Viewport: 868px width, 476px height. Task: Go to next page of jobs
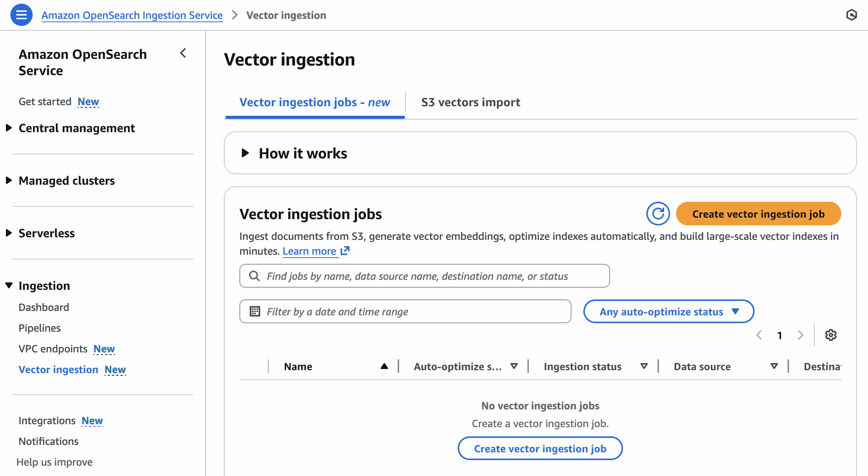pyautogui.click(x=801, y=335)
